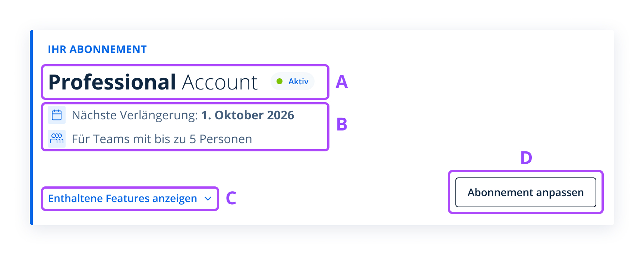The height and width of the screenshot is (255, 644).
Task: Click the IHR ABONNEMENT heading
Action: 97,49
